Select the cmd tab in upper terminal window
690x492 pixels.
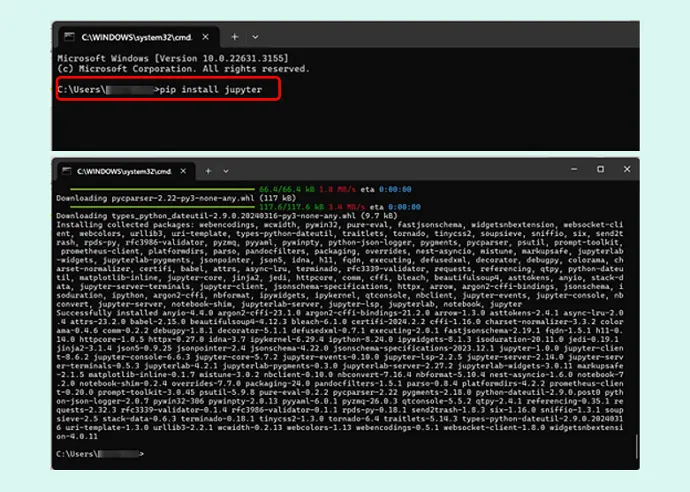click(137, 37)
